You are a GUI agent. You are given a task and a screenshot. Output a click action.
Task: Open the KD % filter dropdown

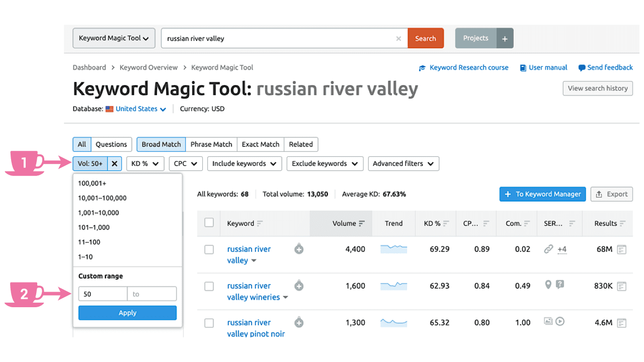pos(145,163)
